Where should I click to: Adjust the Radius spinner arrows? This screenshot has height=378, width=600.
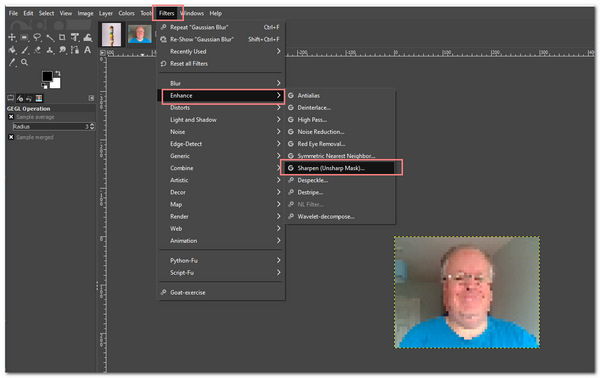[x=92, y=126]
